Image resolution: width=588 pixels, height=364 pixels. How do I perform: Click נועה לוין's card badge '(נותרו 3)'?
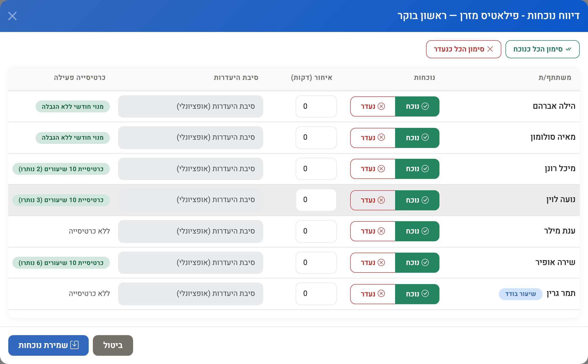point(61,200)
